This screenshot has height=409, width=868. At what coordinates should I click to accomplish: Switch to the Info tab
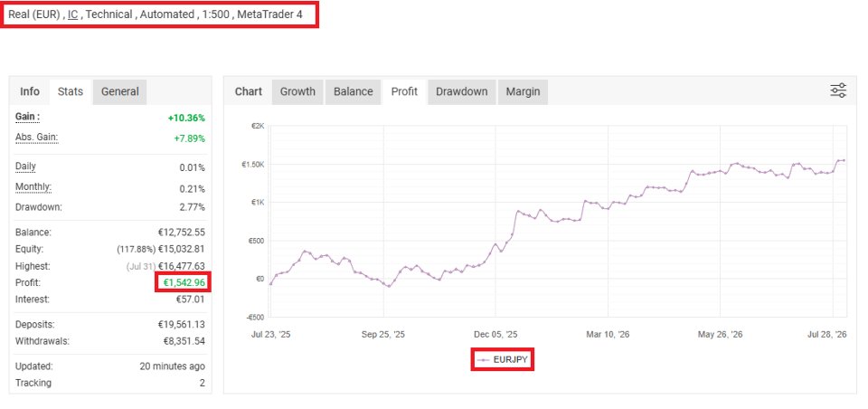pyautogui.click(x=30, y=91)
